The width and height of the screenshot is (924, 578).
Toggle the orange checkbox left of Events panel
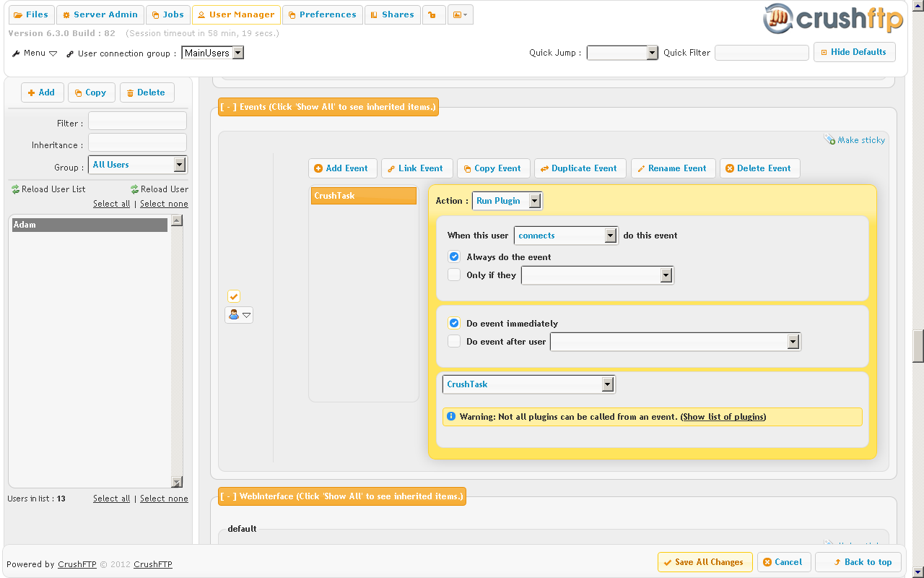(x=233, y=296)
